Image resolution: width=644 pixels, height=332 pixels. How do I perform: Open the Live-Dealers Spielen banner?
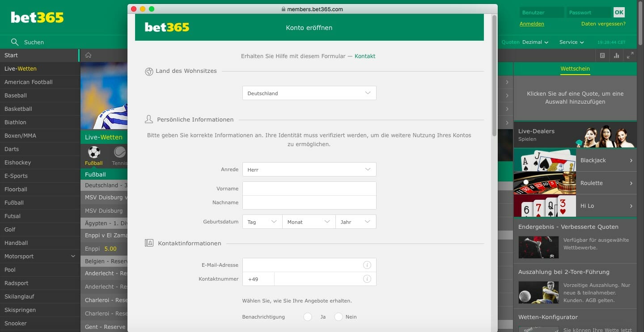pyautogui.click(x=575, y=135)
